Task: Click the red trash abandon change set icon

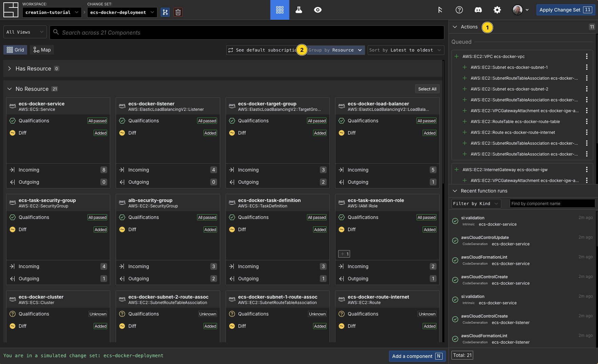Action: click(178, 13)
